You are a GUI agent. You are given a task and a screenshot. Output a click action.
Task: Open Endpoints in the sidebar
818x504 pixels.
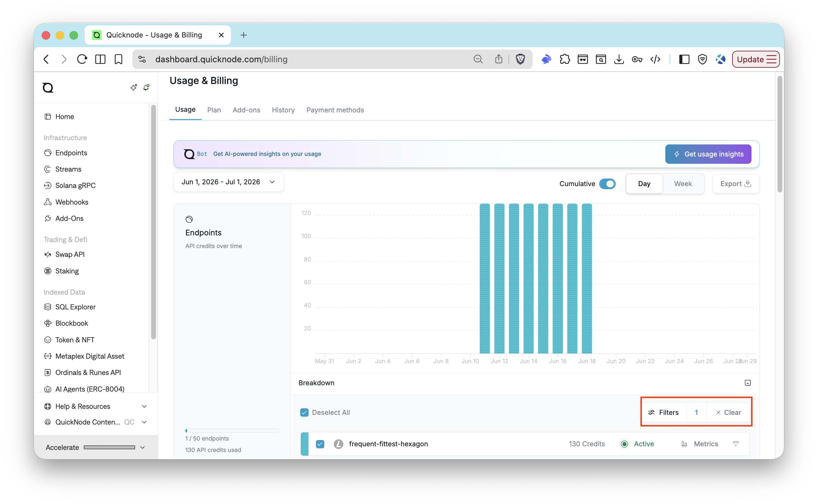click(x=66, y=153)
